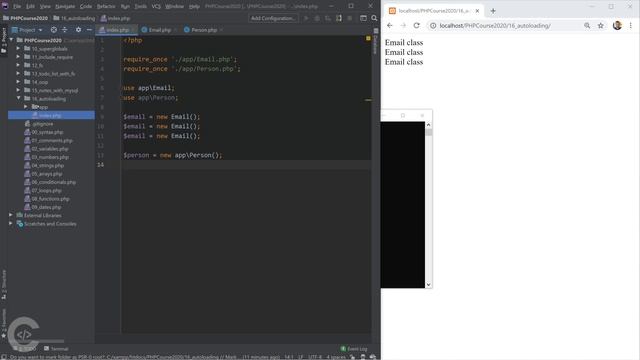Select the .gitignore file in the tree
Screen dimensions: 640x360
point(42,124)
